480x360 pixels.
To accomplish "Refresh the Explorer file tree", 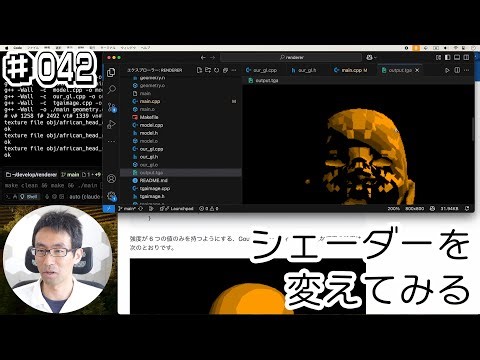I will click(x=217, y=70).
